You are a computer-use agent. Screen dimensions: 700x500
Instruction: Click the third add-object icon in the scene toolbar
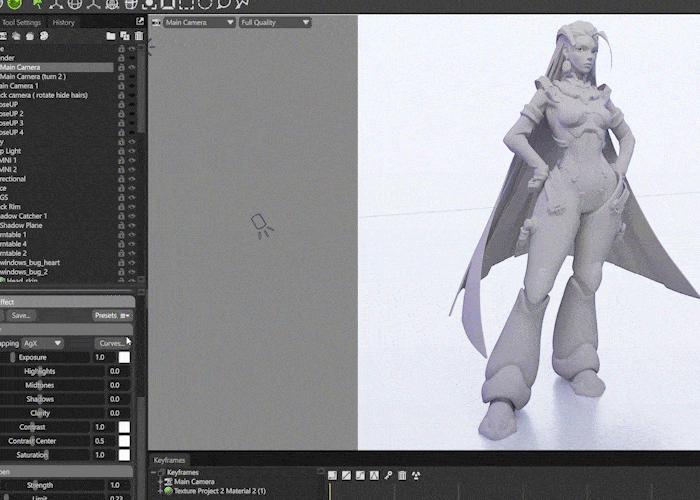tap(30, 36)
